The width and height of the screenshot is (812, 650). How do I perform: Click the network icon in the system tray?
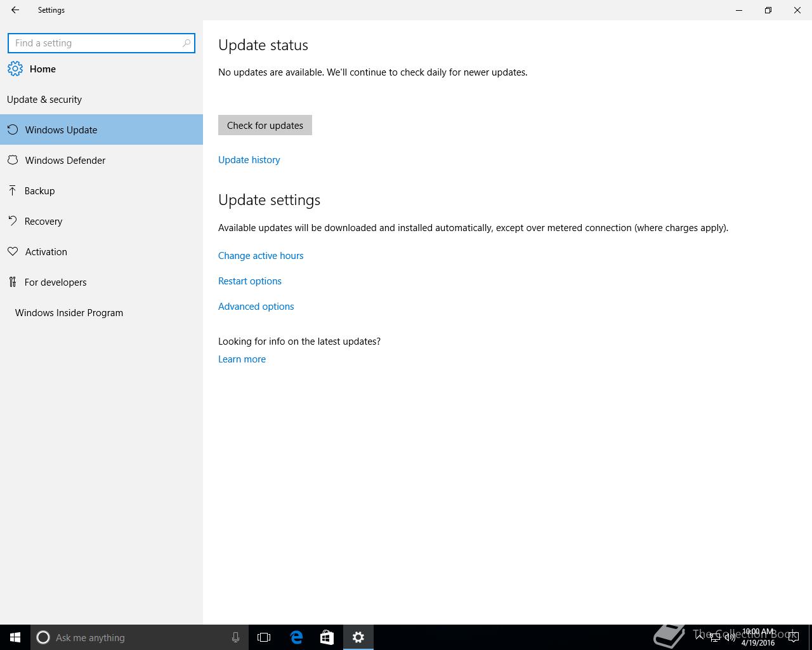coord(715,637)
